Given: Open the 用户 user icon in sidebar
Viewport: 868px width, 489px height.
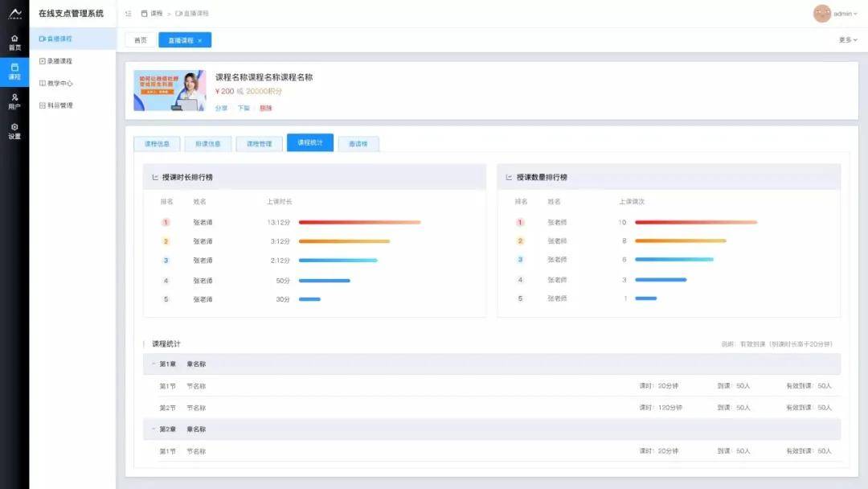Looking at the screenshot, I should tap(14, 97).
